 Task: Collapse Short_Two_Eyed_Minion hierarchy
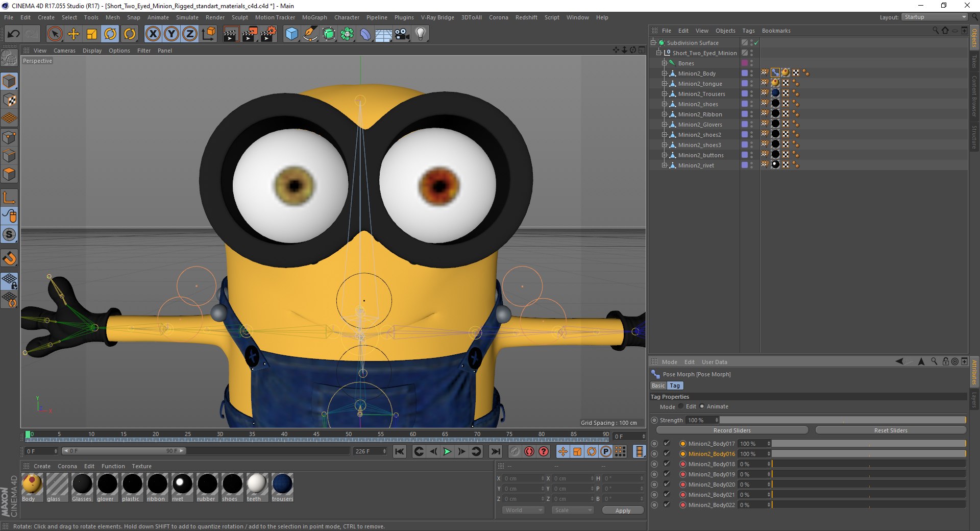point(659,53)
